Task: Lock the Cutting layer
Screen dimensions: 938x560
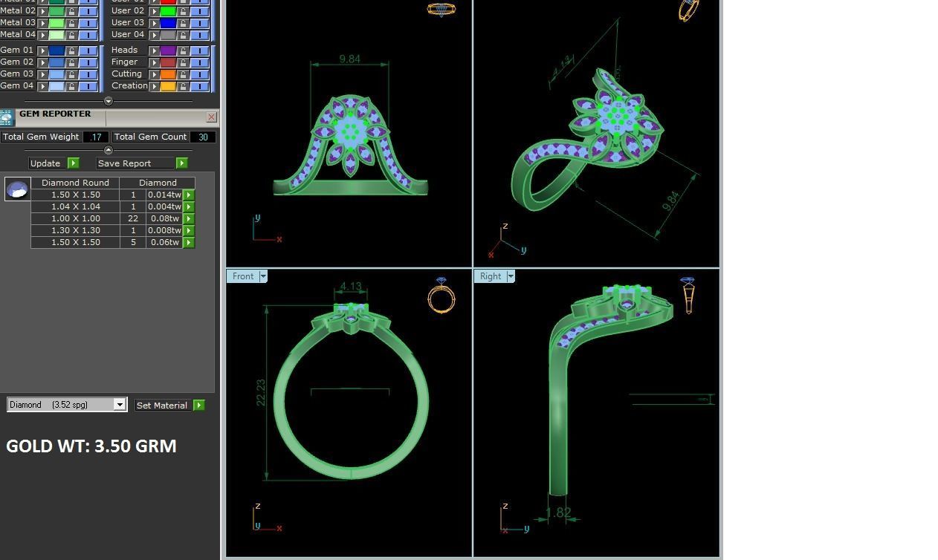Action: tap(183, 74)
